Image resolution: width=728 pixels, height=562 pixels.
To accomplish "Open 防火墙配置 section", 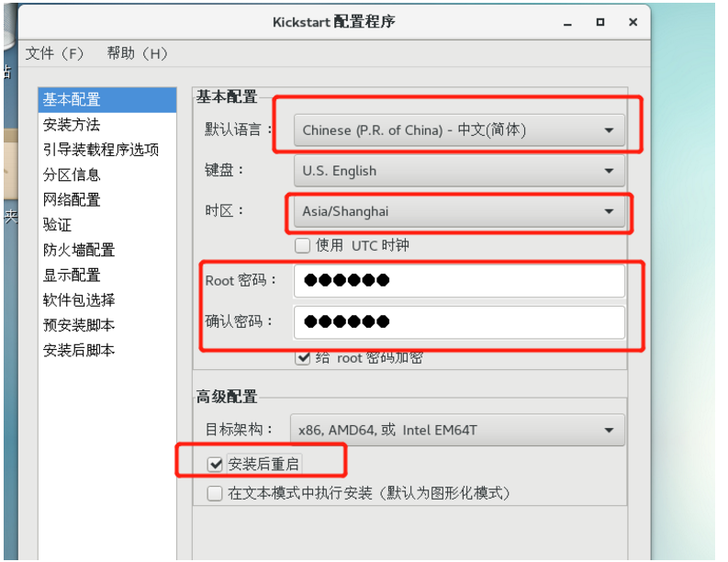I will click(x=107, y=250).
